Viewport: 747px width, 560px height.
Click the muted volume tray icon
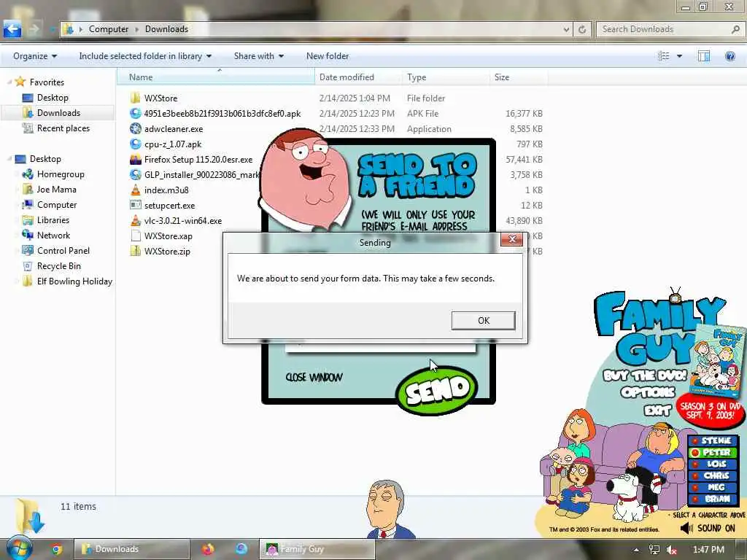[672, 550]
